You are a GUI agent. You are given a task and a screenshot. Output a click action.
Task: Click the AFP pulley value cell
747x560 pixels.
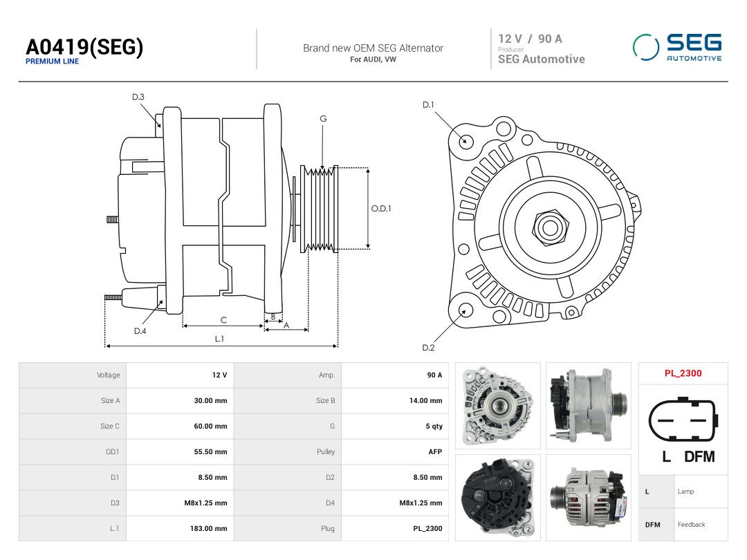pos(395,452)
